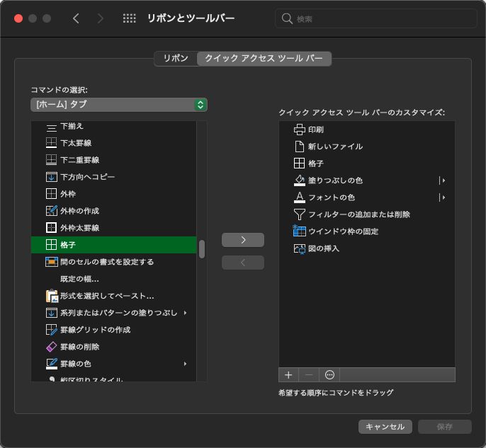This screenshot has width=486, height=448.
Task: Click the plus button below toolbar list
Action: point(288,374)
